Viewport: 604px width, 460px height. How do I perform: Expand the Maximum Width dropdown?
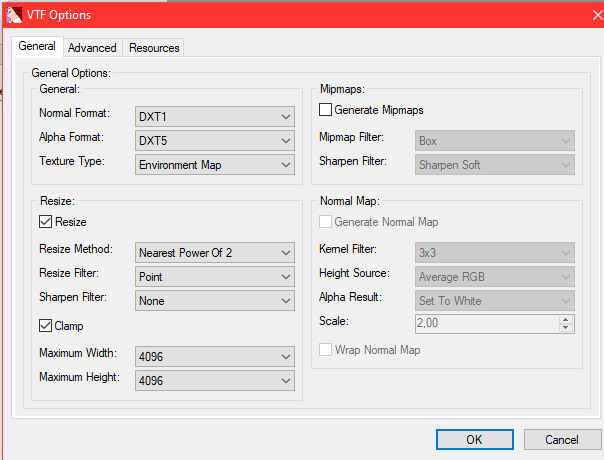pyautogui.click(x=214, y=356)
